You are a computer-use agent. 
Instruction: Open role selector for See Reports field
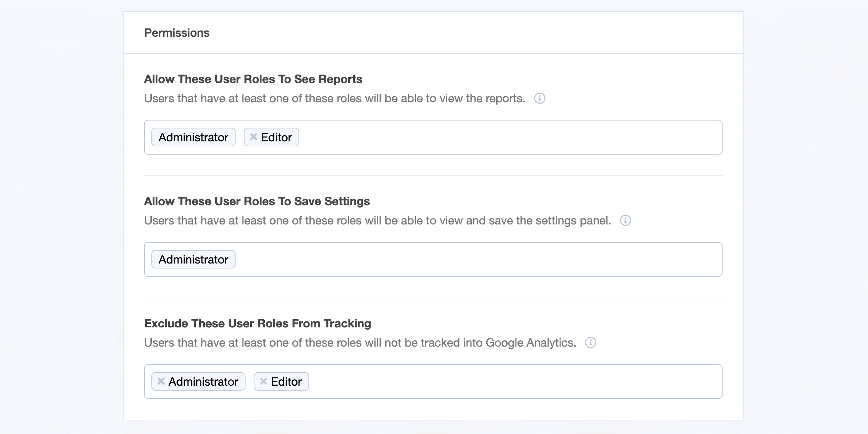tap(506, 137)
